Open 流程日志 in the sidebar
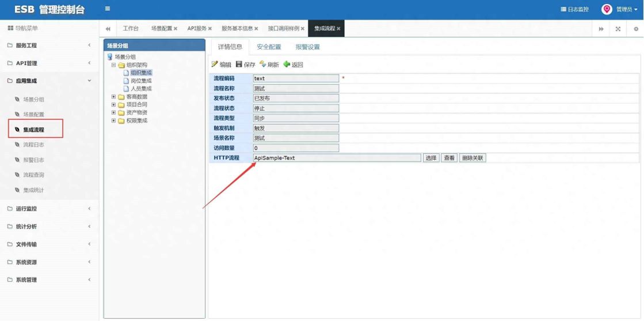The width and height of the screenshot is (644, 321). [x=34, y=145]
